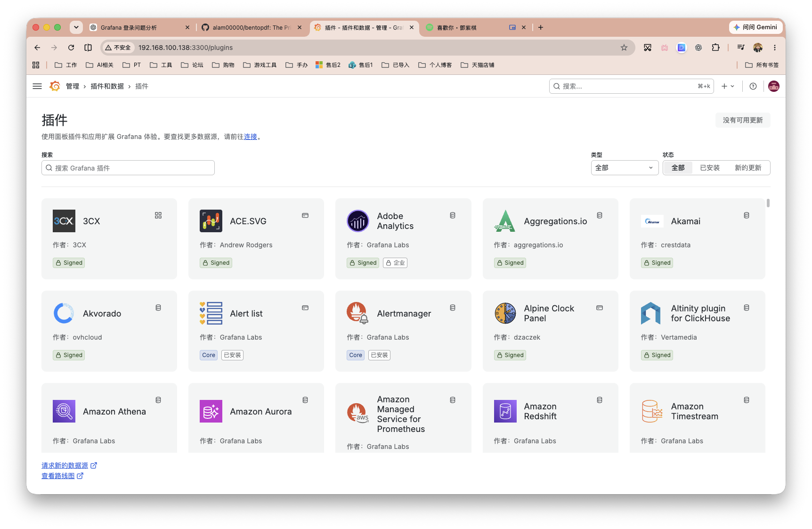
Task: Click the Aggregations.io plugin logo
Action: tap(505, 221)
